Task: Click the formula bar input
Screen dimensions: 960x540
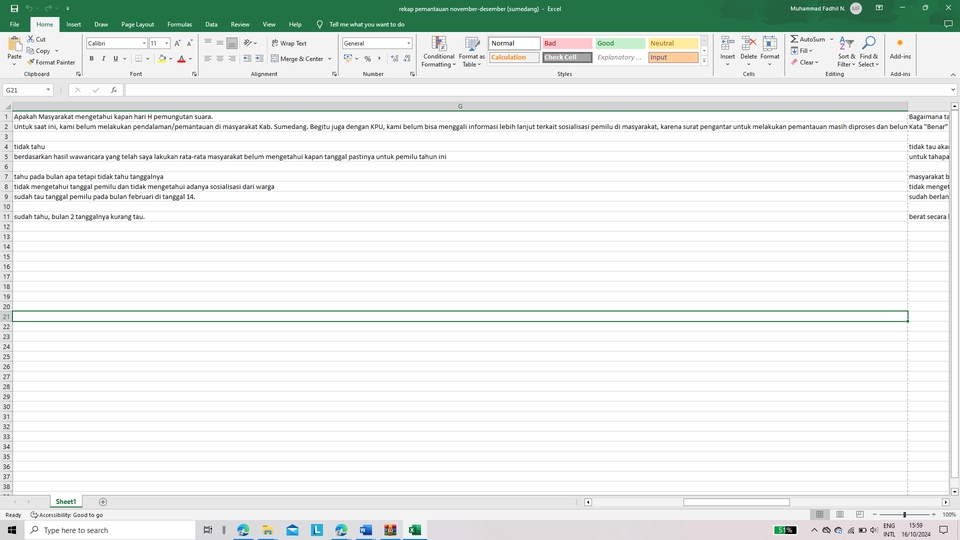Action: [539, 90]
